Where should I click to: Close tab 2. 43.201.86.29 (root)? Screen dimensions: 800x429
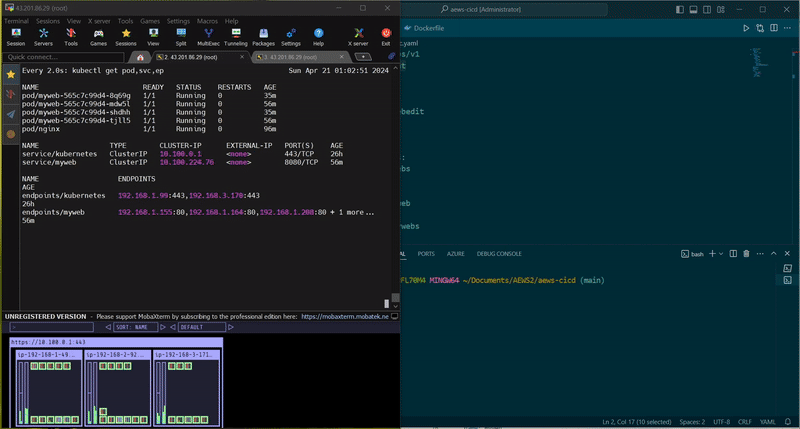pyautogui.click(x=242, y=57)
